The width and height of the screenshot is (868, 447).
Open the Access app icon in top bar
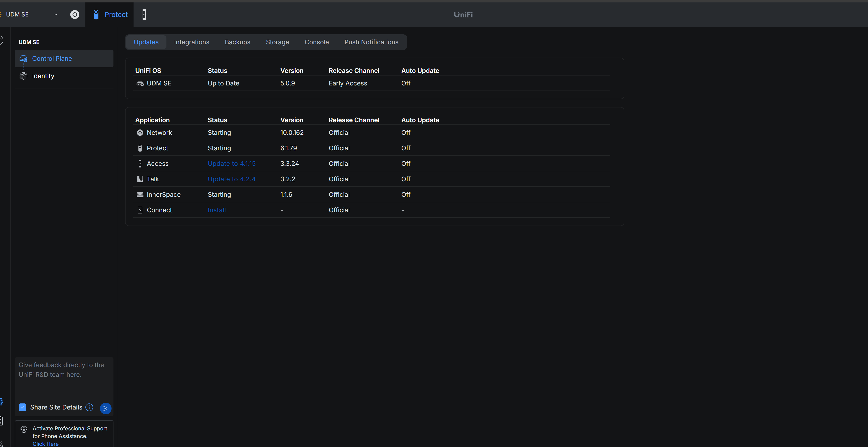144,15
